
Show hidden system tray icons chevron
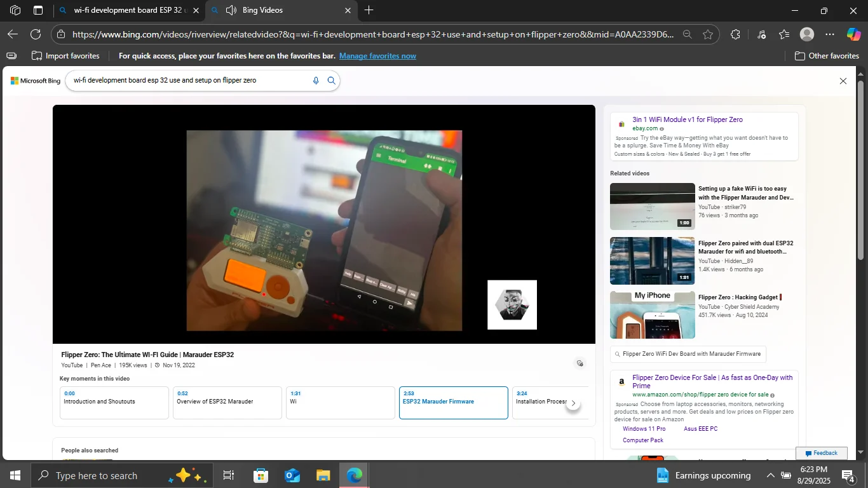770,475
